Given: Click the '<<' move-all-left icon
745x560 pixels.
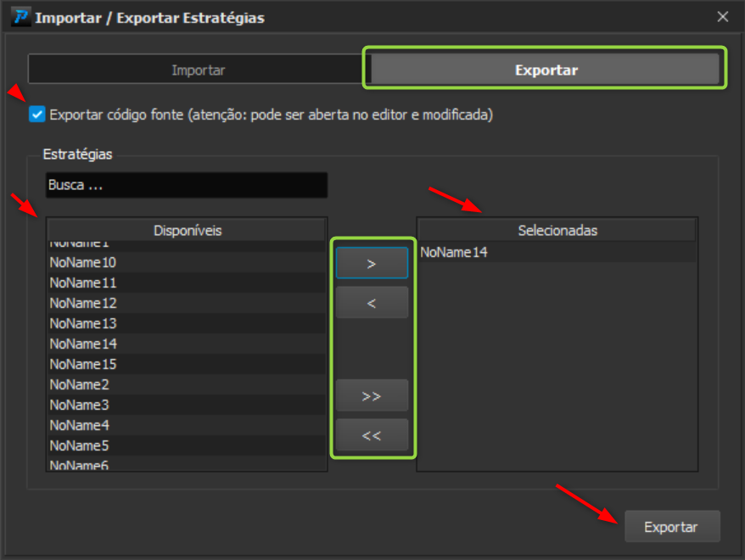Looking at the screenshot, I should coord(371,435).
